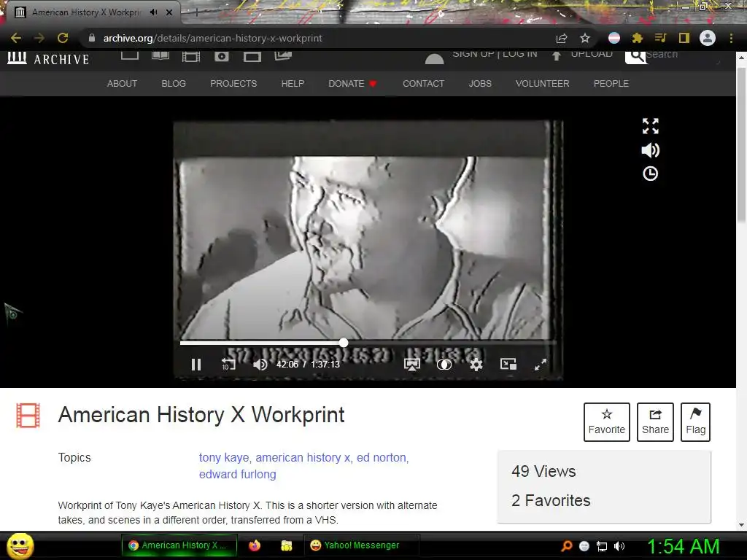This screenshot has height=560, width=747.
Task: Click the 49 Views text
Action: point(543,472)
